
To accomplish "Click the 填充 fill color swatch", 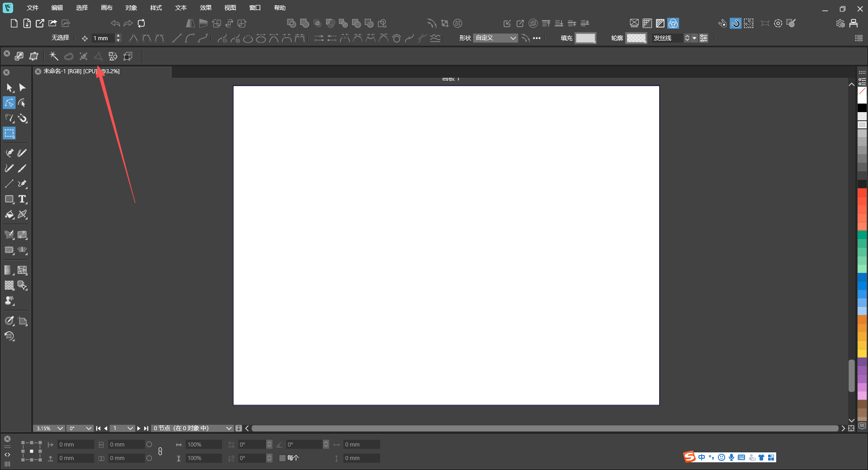I will [x=585, y=38].
